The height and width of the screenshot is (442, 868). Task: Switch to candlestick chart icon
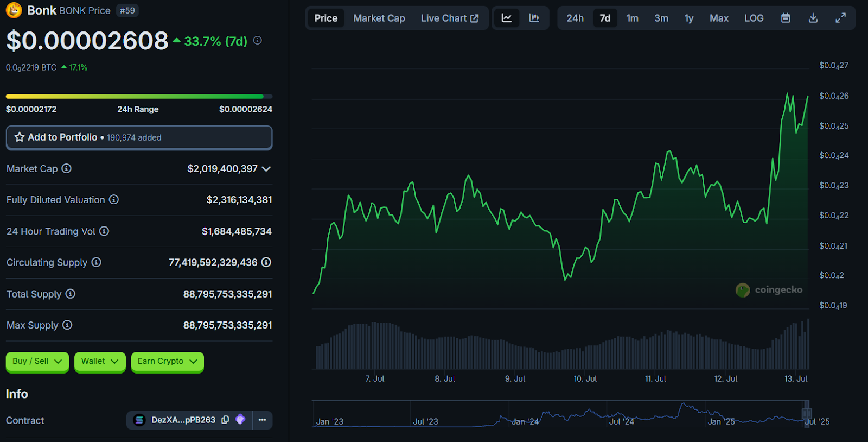[534, 18]
